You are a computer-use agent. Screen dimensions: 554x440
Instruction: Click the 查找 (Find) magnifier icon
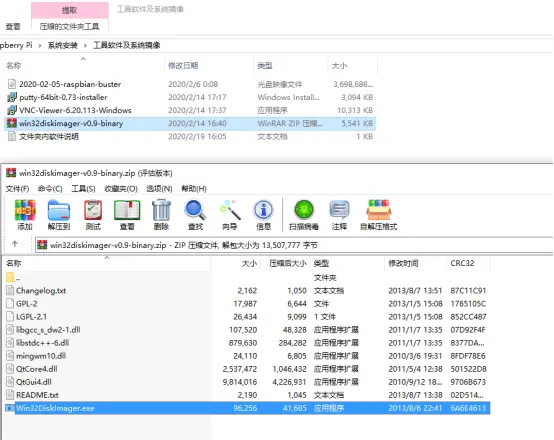pos(195,210)
